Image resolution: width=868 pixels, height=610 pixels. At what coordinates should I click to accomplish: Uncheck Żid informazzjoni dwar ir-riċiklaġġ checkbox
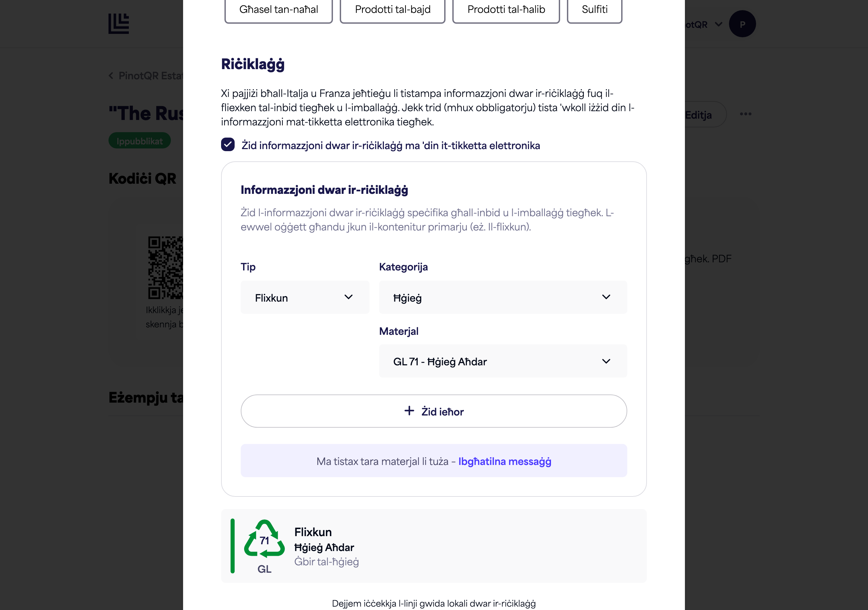click(x=228, y=145)
